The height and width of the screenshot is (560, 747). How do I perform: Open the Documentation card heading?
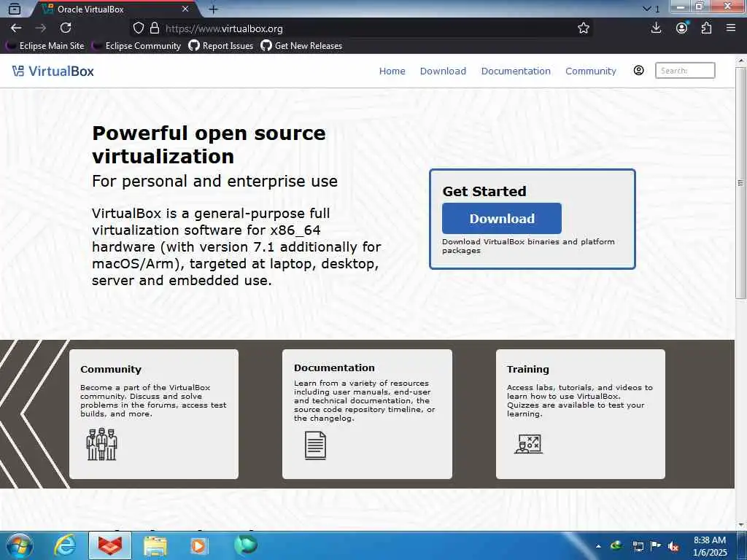click(334, 367)
